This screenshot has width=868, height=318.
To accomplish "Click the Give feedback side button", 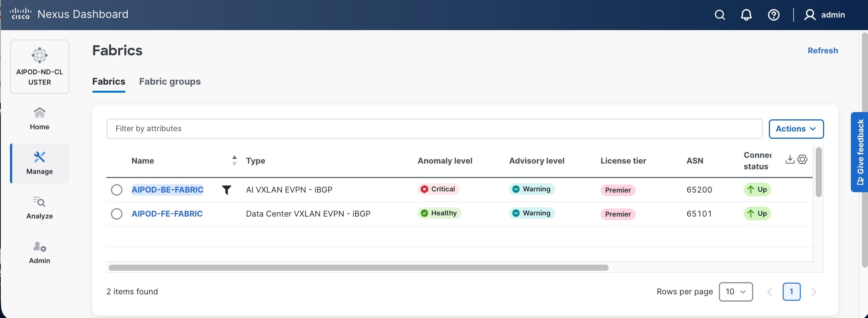I will click(860, 152).
